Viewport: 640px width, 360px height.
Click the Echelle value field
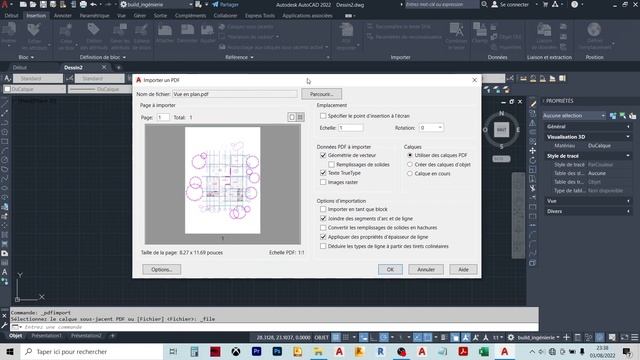click(351, 128)
